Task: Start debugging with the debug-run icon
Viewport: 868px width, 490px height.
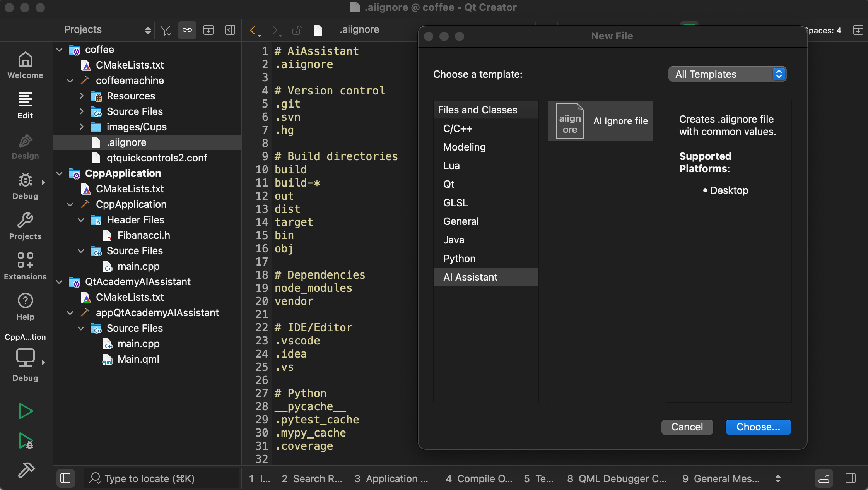Action: 25,441
